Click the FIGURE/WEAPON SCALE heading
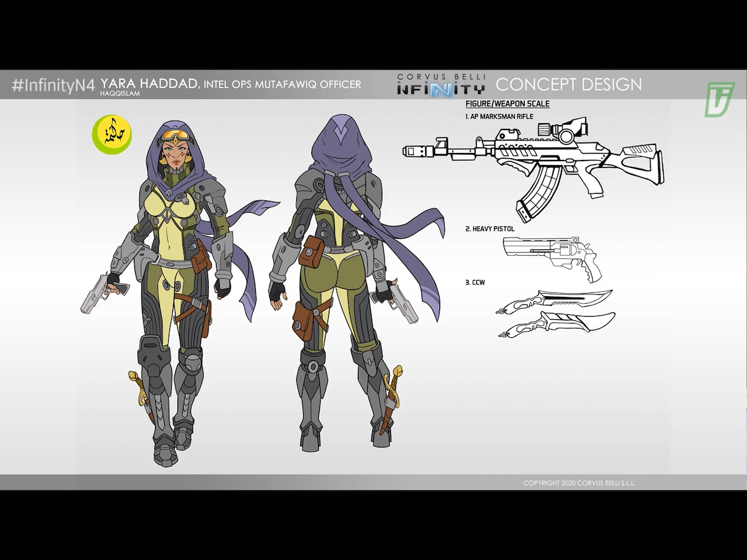The height and width of the screenshot is (560, 747). (x=507, y=104)
